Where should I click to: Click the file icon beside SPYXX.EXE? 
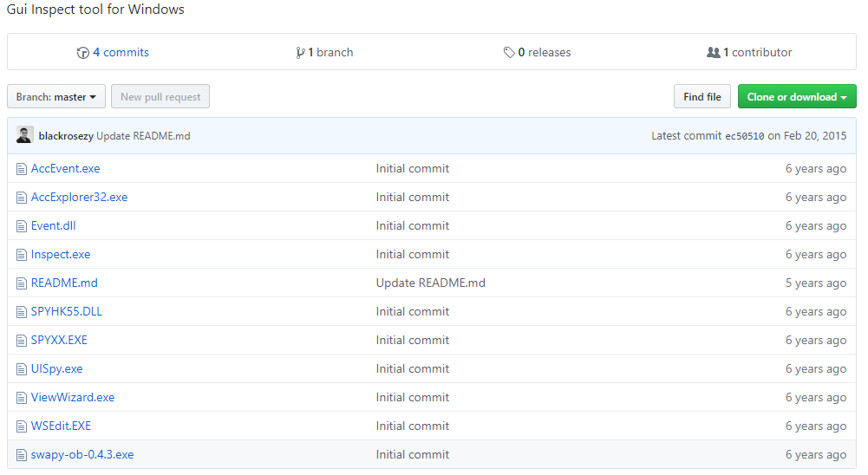click(x=22, y=341)
